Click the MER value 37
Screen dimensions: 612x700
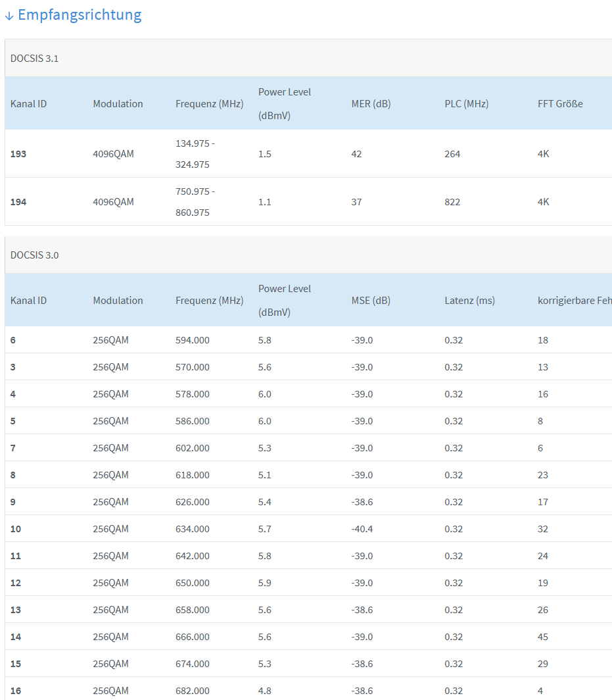pyautogui.click(x=356, y=202)
